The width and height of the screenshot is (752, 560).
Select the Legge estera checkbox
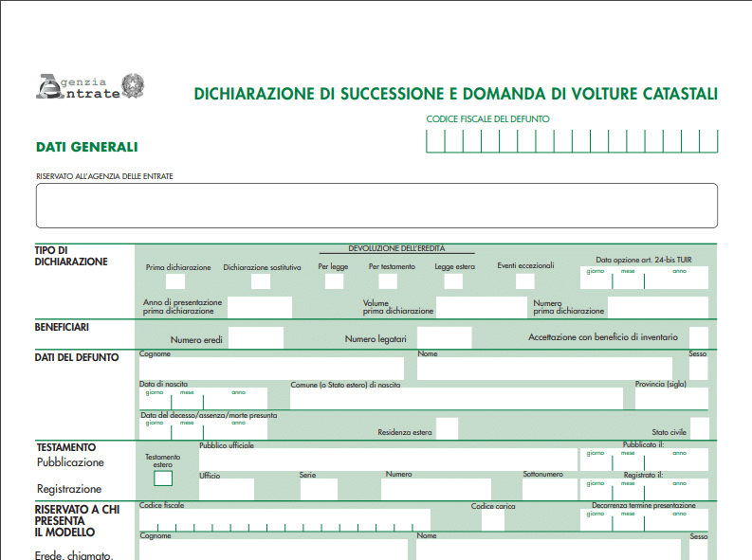tap(453, 281)
